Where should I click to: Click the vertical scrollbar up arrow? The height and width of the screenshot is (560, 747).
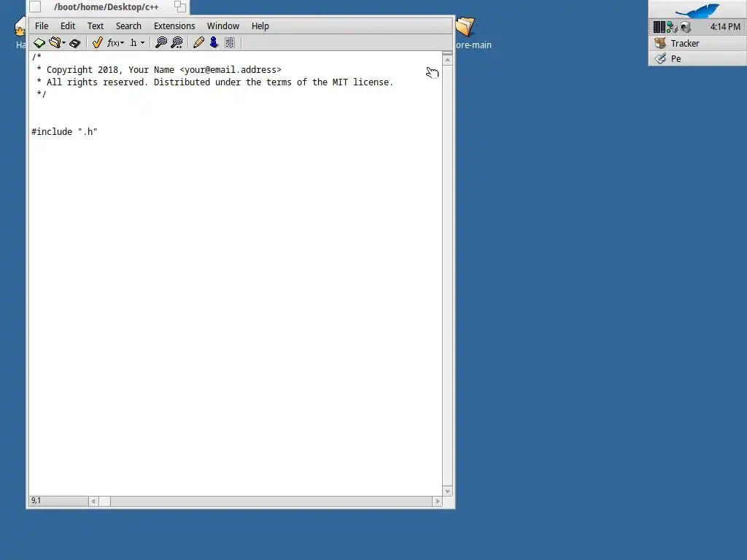click(x=447, y=61)
